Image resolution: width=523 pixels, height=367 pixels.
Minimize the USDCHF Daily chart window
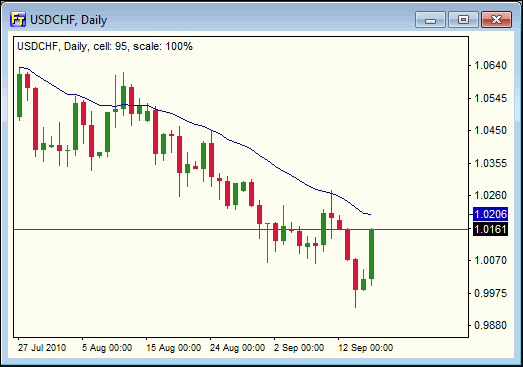[430, 20]
